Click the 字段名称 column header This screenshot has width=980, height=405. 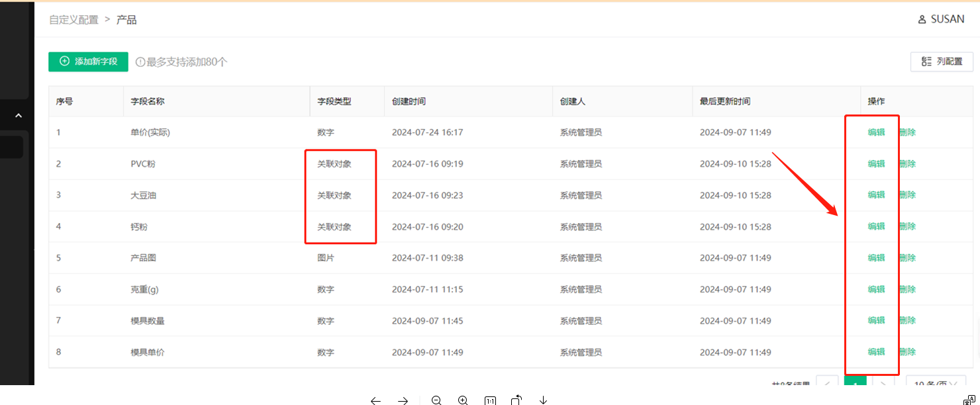click(x=148, y=101)
